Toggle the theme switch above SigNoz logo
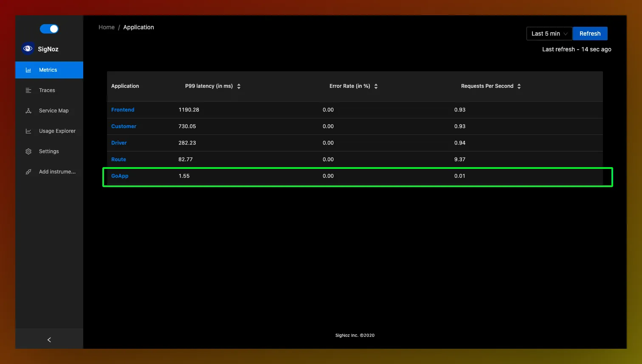 (x=49, y=29)
